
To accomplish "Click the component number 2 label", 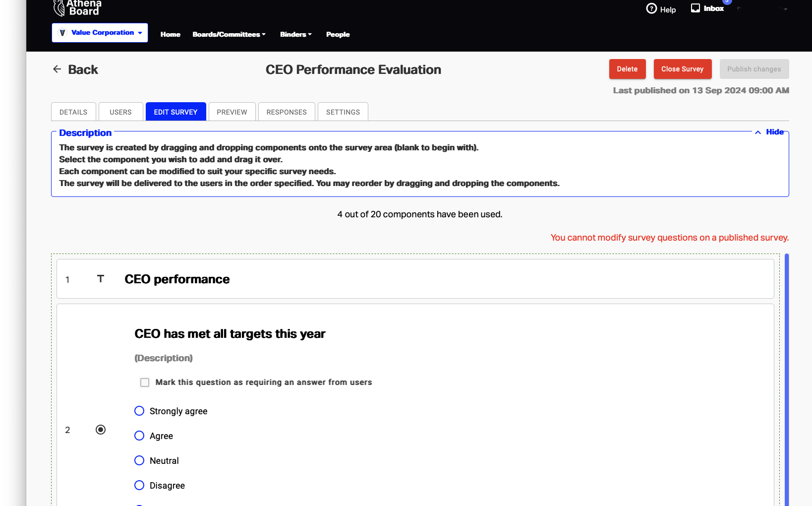I will [67, 430].
